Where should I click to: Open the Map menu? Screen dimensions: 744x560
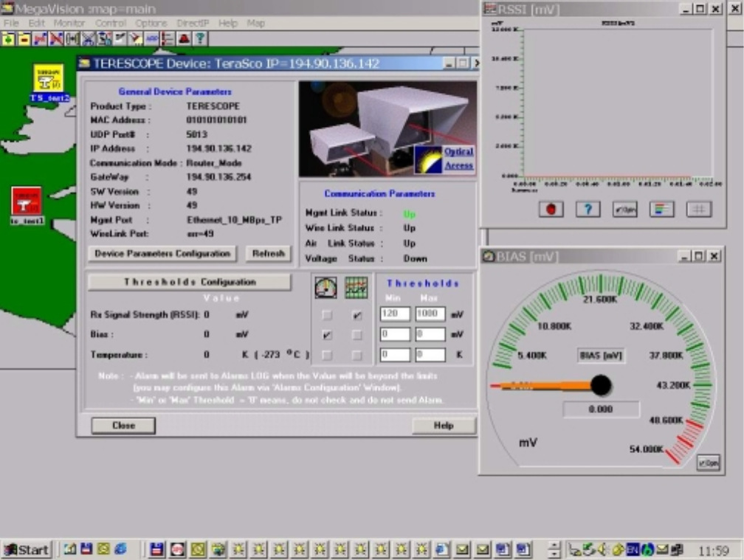click(255, 23)
